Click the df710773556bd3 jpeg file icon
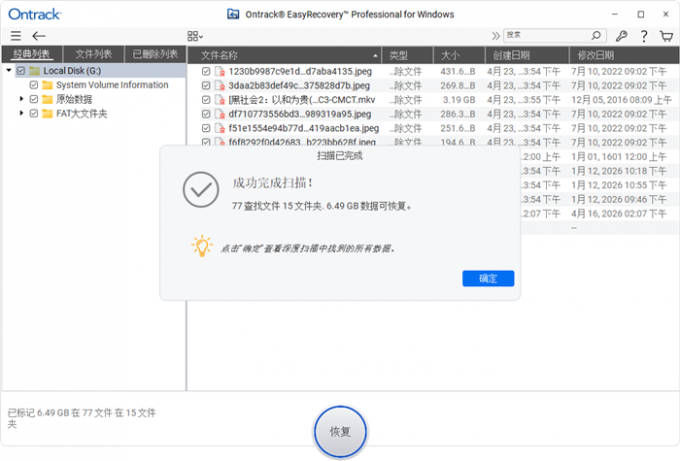Viewport: 680px width, 461px height. point(220,114)
